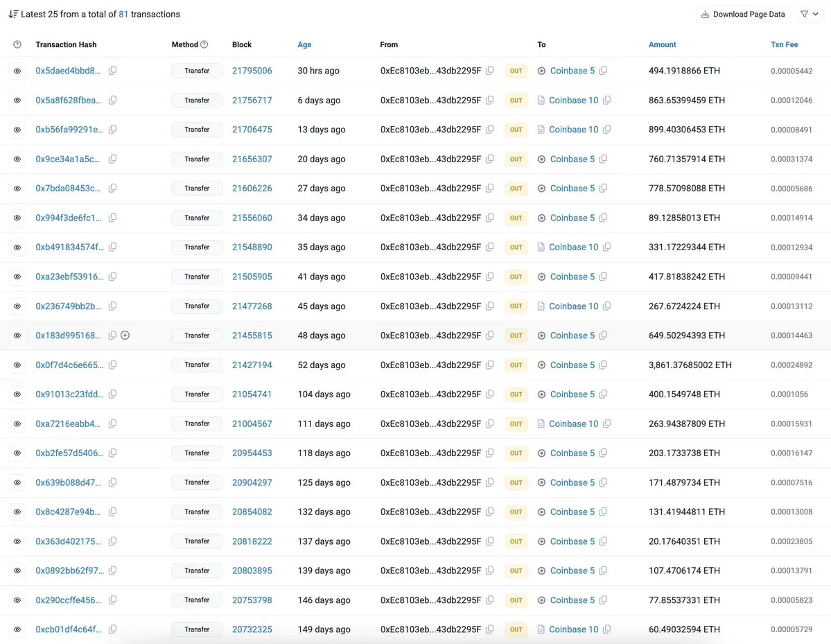This screenshot has width=831, height=644.
Task: Open block 21795006
Action: pyautogui.click(x=252, y=70)
